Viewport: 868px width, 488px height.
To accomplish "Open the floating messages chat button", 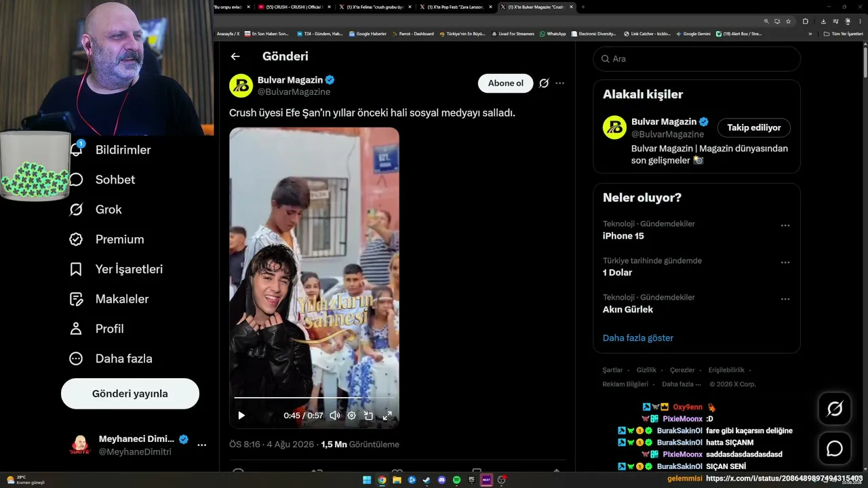I will tap(834, 449).
